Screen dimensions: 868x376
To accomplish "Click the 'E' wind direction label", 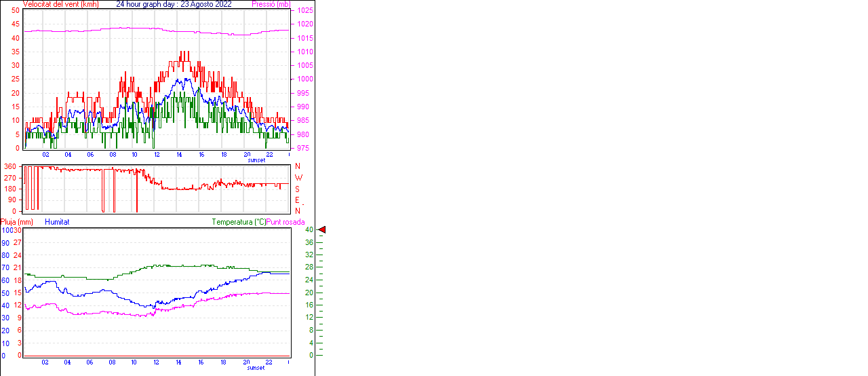I will [297, 200].
